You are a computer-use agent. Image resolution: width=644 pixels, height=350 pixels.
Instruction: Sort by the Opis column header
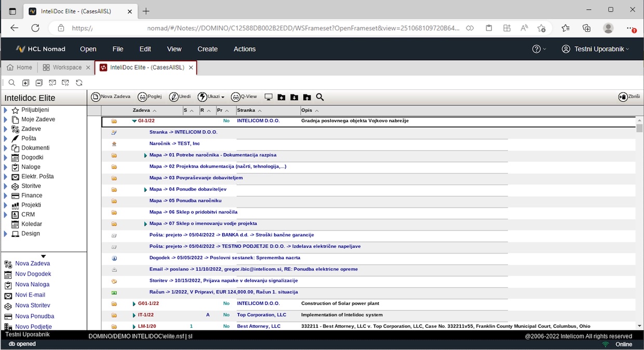pos(310,111)
